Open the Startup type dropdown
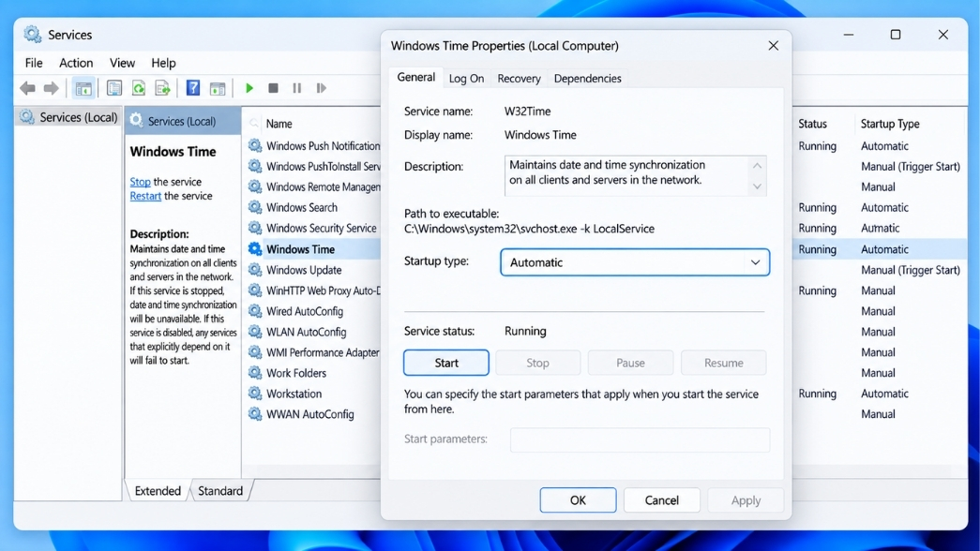The height and width of the screenshot is (551, 980). [635, 262]
